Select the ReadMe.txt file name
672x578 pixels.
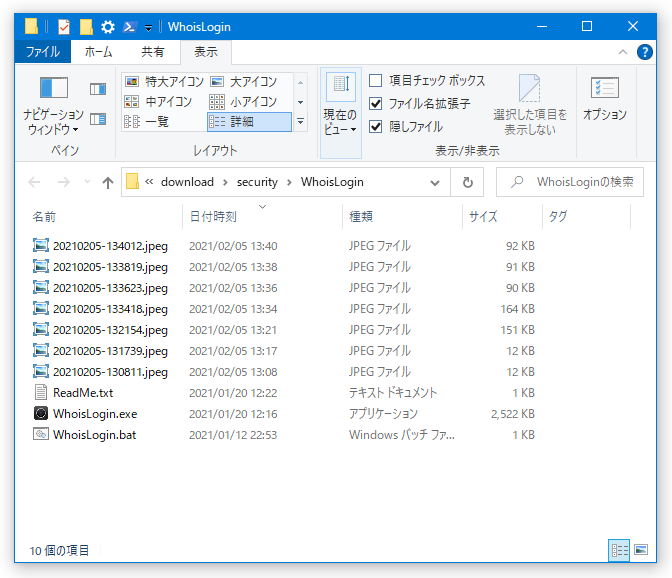pyautogui.click(x=83, y=393)
